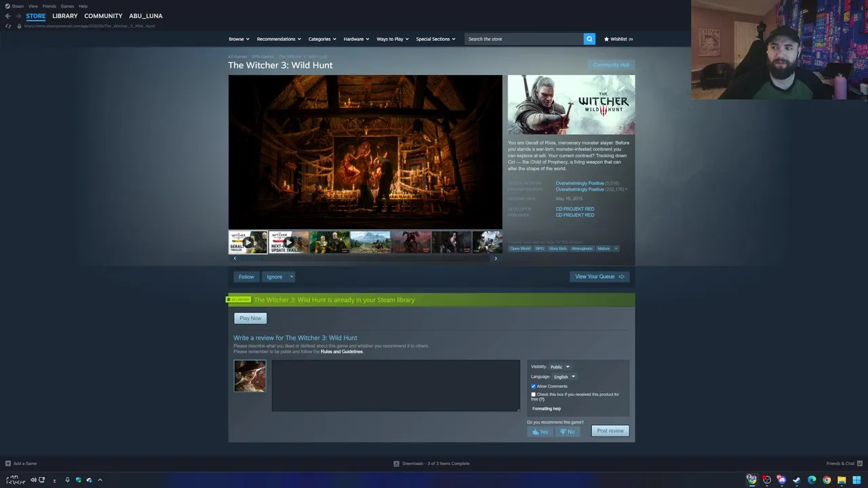Go forward with the right arrow icon
Screen dimensions: 868x488
[x=18, y=16]
